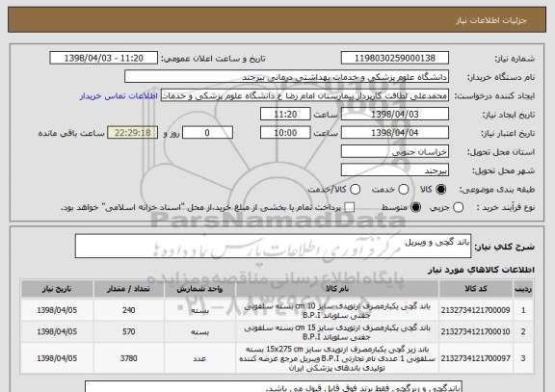555x392 pixels.
Task: Toggle the Islamic treasury payment checkbox
Action: click(x=350, y=207)
